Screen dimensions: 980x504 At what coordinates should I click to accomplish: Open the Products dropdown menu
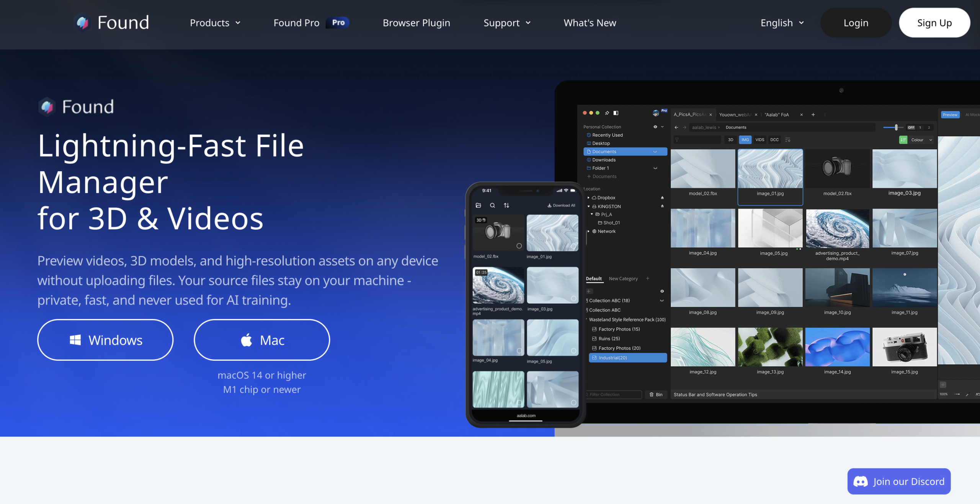[x=215, y=23]
